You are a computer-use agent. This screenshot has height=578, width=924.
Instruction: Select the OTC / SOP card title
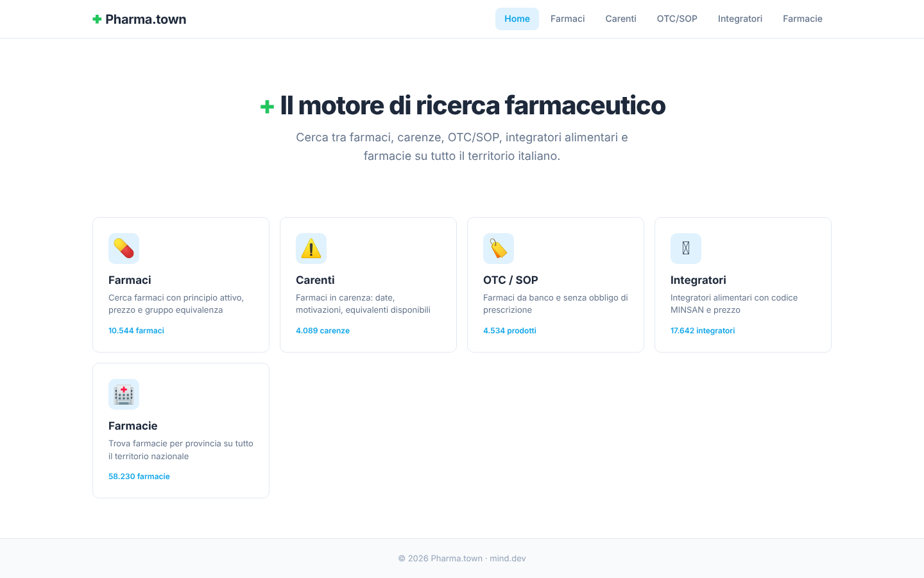pyautogui.click(x=511, y=280)
